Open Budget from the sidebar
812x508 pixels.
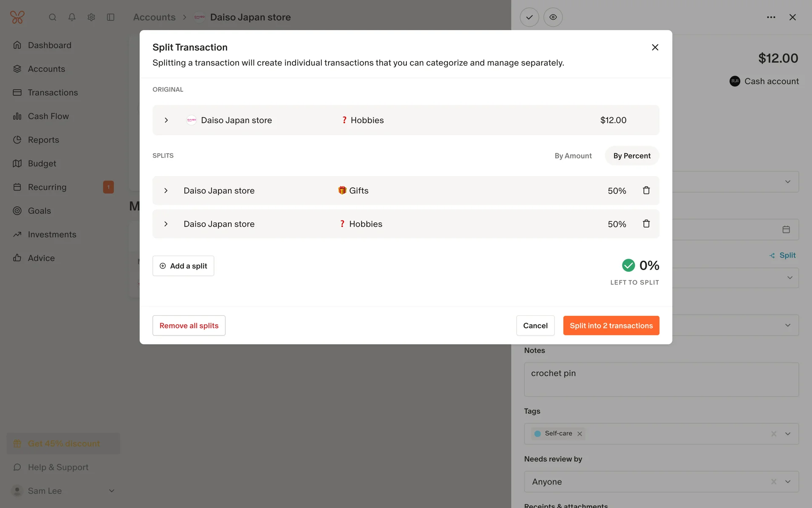(42, 163)
